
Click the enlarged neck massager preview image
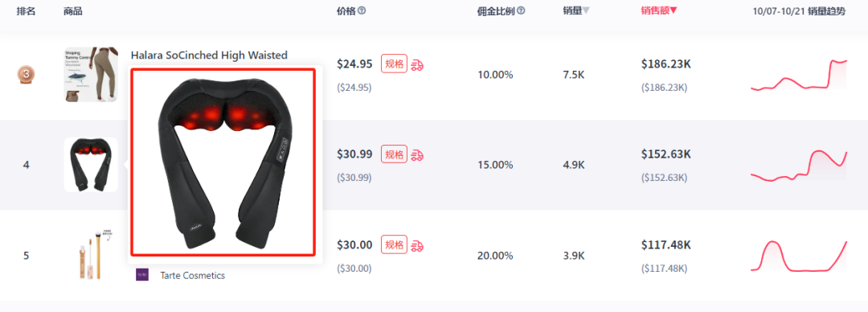[x=223, y=162]
